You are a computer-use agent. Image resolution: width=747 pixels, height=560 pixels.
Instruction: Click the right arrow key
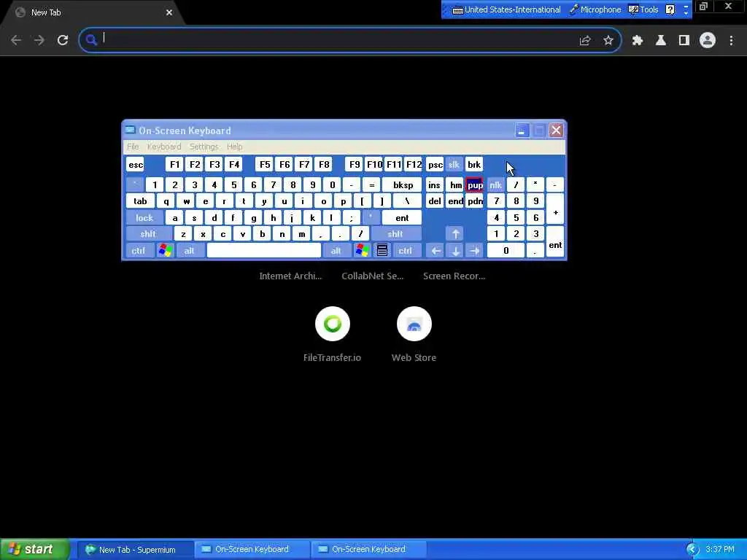click(474, 251)
